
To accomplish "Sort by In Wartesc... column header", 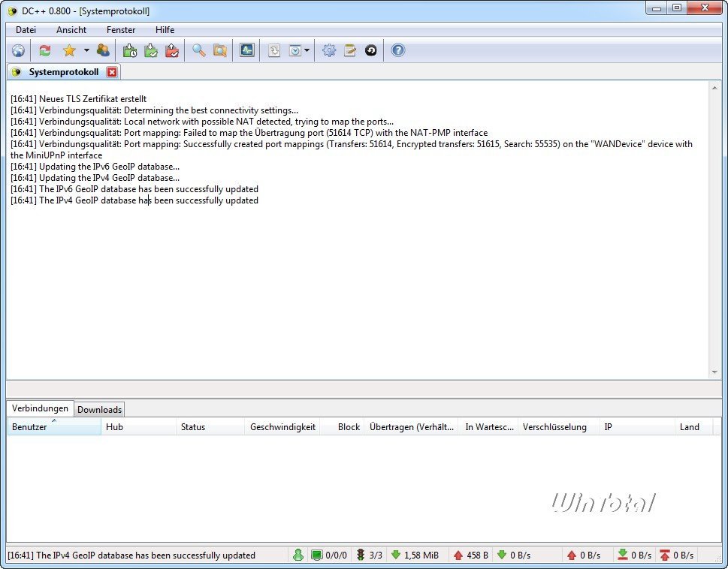I will tap(488, 426).
